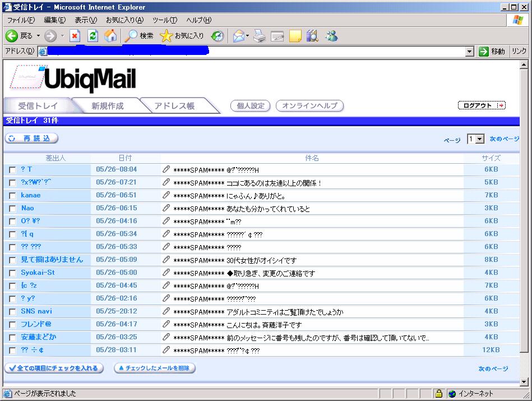
Task: Open paperclip attachment of SNS navi message
Action: pyautogui.click(x=166, y=311)
